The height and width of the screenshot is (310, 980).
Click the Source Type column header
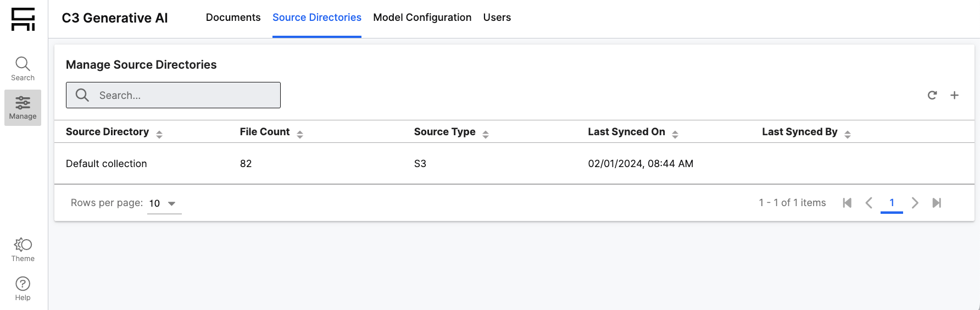pyautogui.click(x=445, y=132)
